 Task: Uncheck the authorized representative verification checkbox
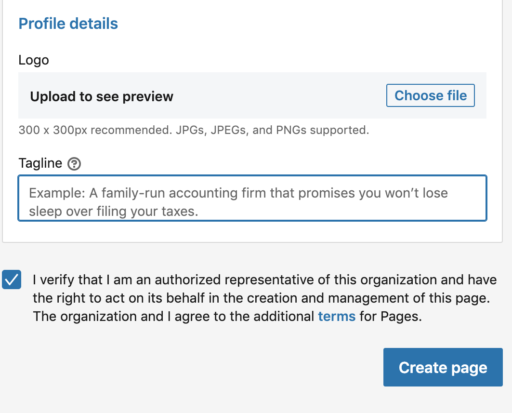tap(12, 279)
